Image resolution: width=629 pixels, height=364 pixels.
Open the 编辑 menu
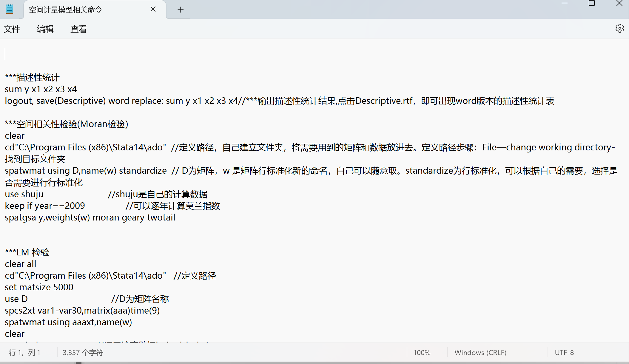(x=45, y=29)
